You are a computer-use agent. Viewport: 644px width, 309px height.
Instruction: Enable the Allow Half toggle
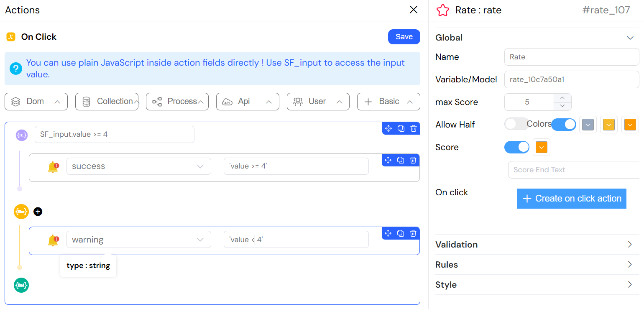516,124
